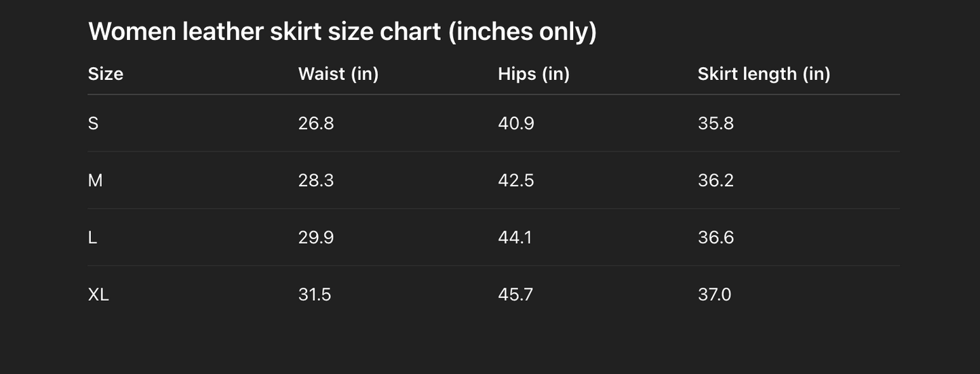
Task: Click the Skirt length (in) column header
Action: (x=764, y=74)
